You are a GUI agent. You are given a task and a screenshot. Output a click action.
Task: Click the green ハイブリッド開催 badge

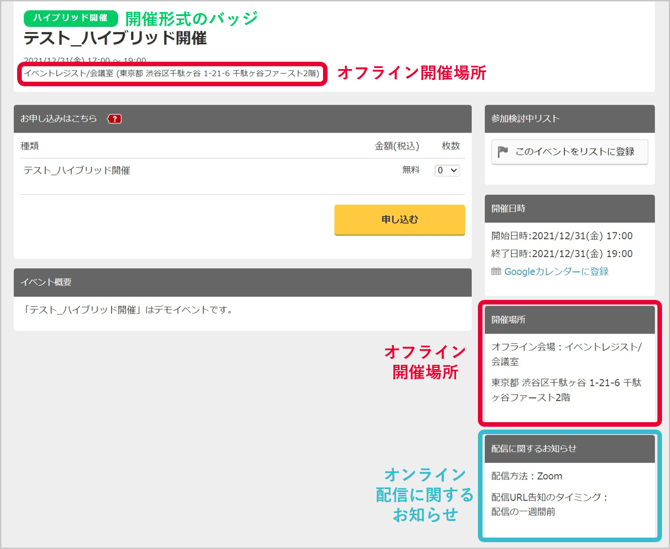coord(70,18)
